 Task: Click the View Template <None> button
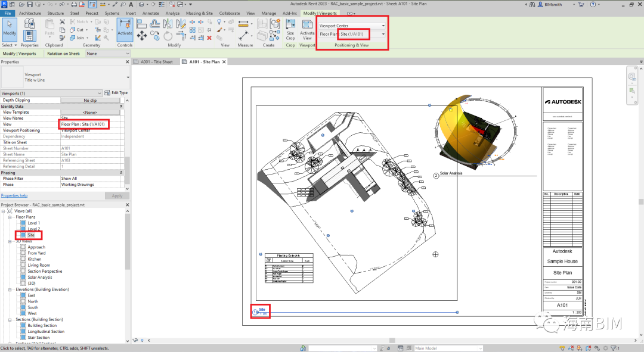click(x=91, y=112)
